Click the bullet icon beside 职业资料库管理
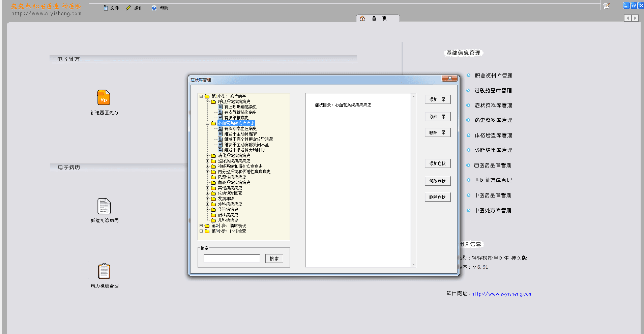Viewport: 644px width, 334px height. [x=468, y=75]
